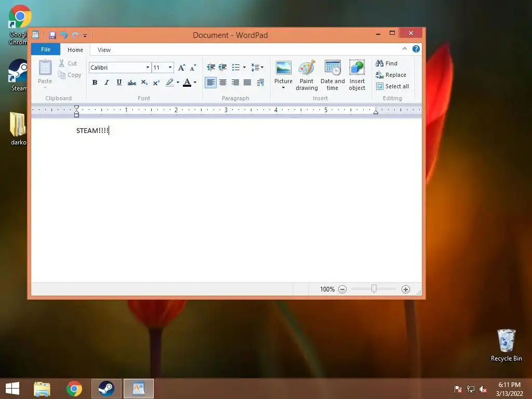Justify the paragraph text

coord(247,83)
